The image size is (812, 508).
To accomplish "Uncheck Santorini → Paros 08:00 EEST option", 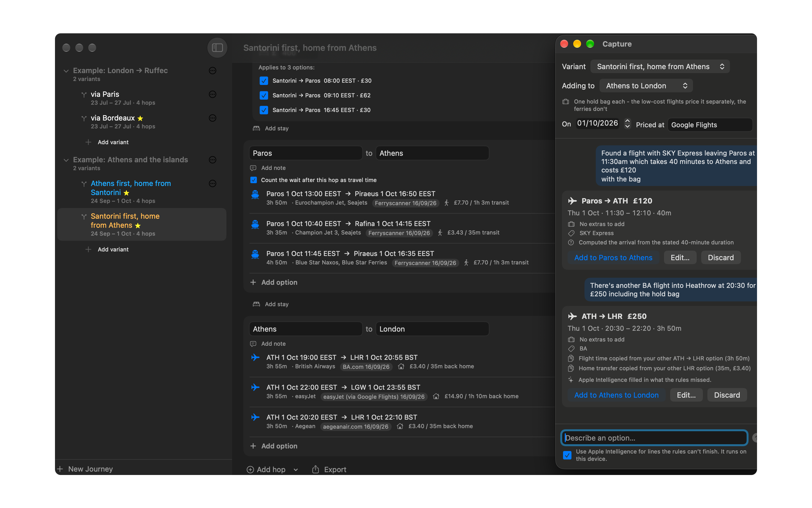I will (264, 81).
